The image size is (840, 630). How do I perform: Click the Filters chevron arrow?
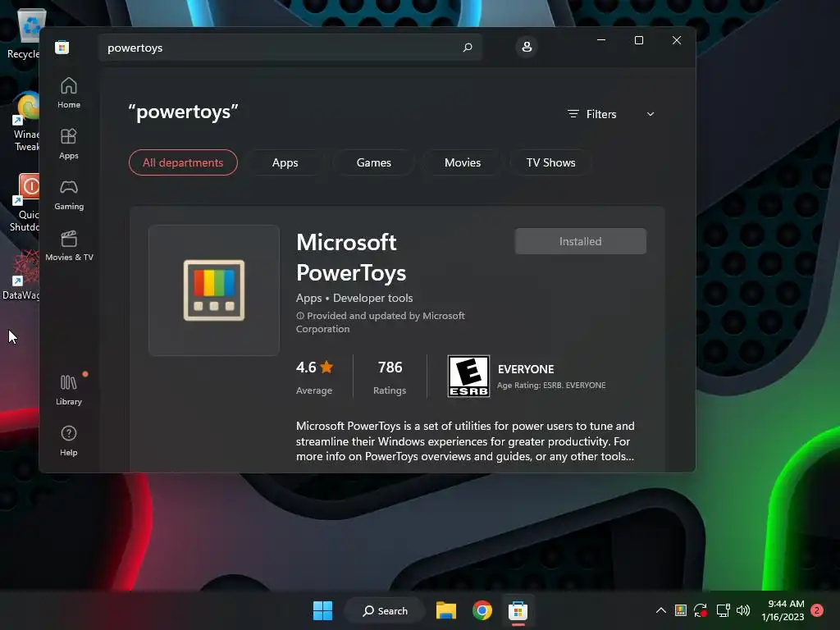[x=651, y=114]
